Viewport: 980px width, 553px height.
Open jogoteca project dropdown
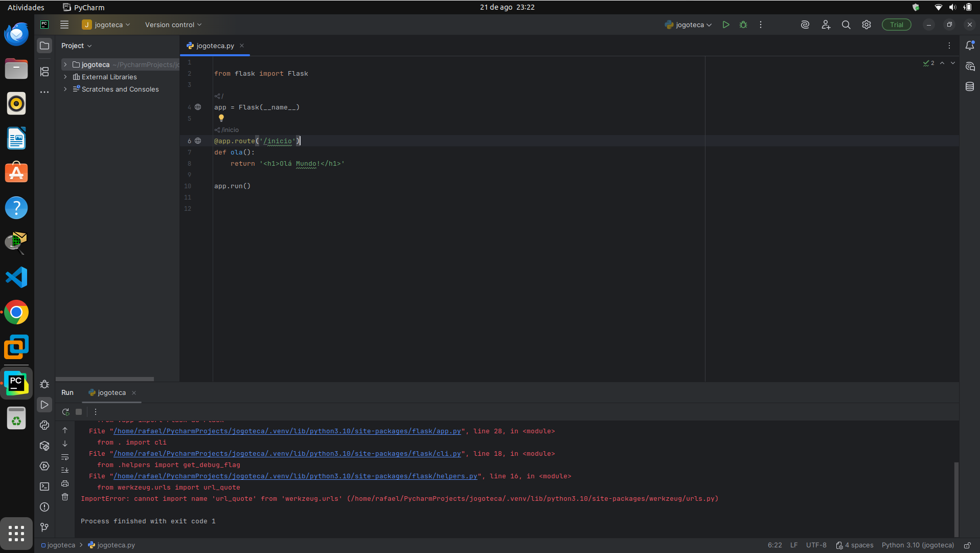pos(106,25)
